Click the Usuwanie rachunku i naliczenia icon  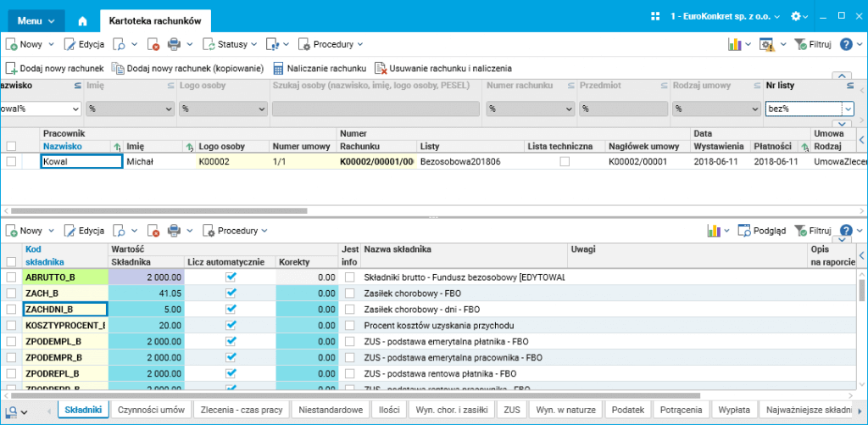[x=381, y=68]
